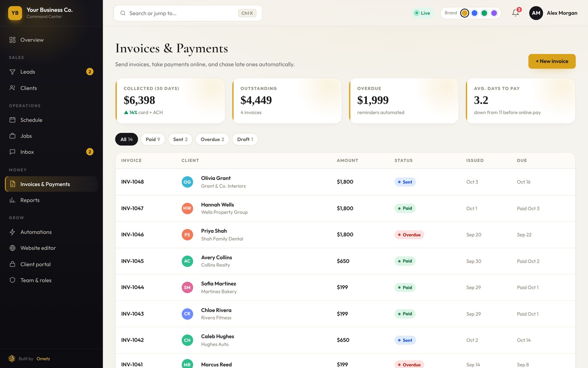This screenshot has width=588, height=368.
Task: Filter invoices by Overdue
Action: [x=212, y=139]
